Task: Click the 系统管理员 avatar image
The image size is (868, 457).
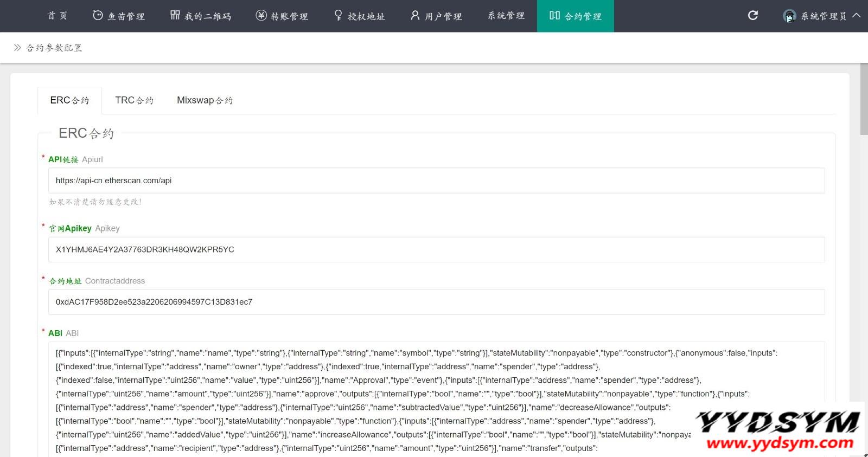Action: (x=789, y=16)
